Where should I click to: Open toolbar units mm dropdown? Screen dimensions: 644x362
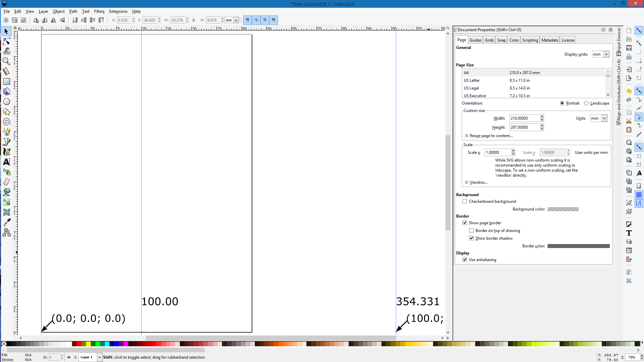pos(232,20)
